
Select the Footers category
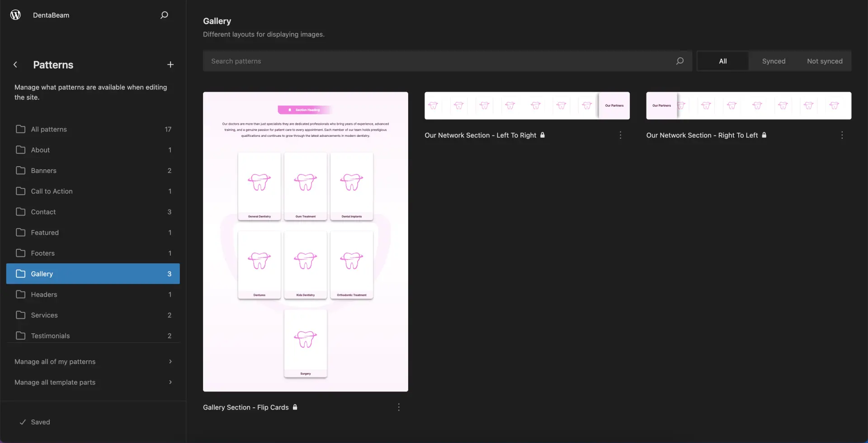(93, 253)
